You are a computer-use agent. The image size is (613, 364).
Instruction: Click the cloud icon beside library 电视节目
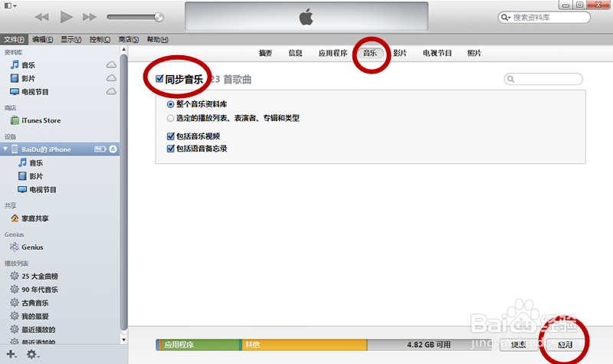click(x=111, y=91)
